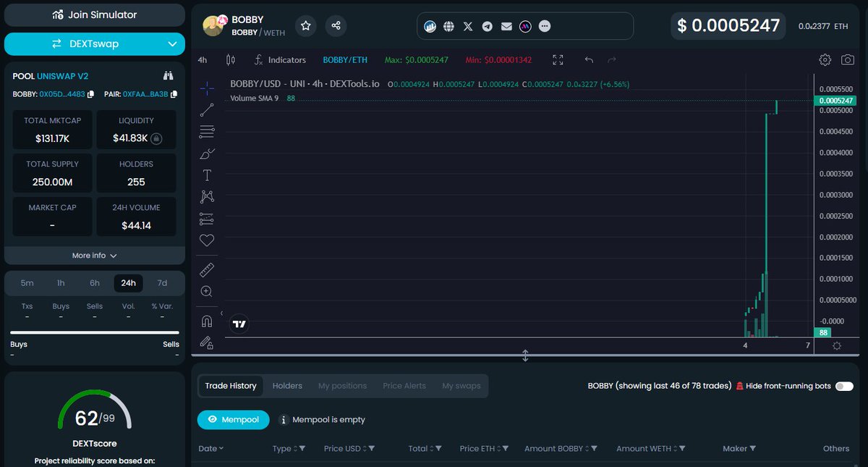
Task: Switch to My positions tab
Action: (x=342, y=386)
